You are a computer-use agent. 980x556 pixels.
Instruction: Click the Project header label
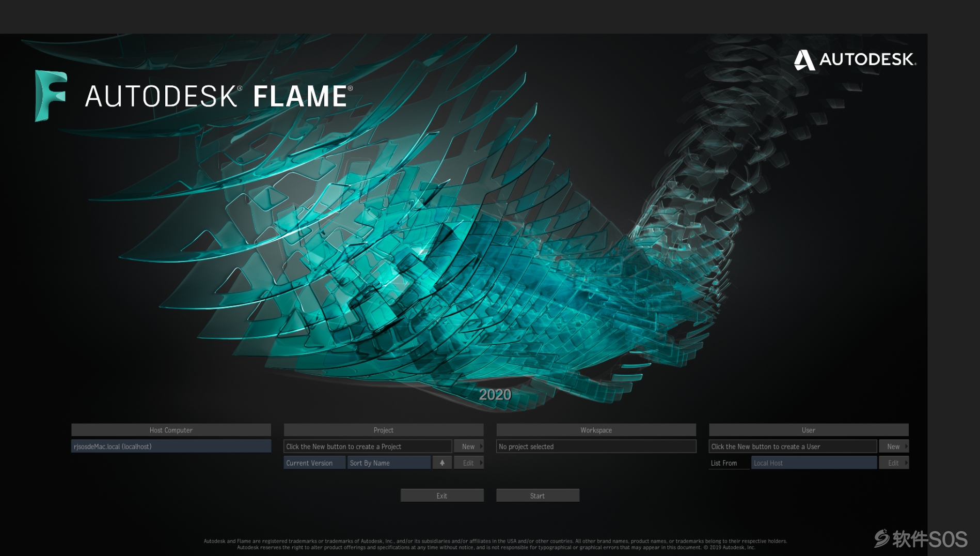pyautogui.click(x=384, y=430)
